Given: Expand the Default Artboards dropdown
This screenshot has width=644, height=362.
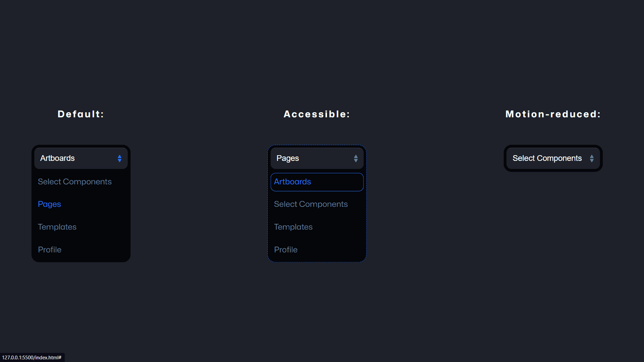Looking at the screenshot, I should point(81,158).
